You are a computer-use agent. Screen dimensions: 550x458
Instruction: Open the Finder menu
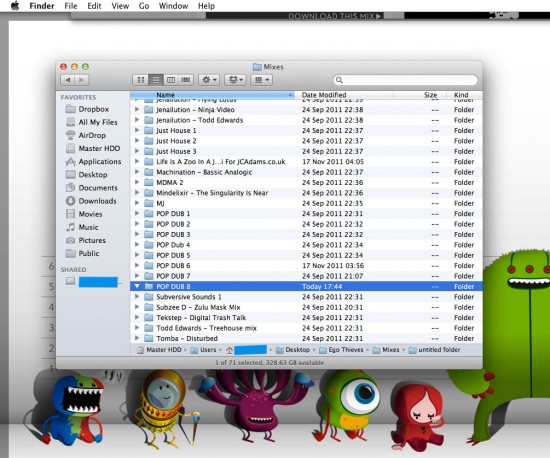tap(42, 6)
